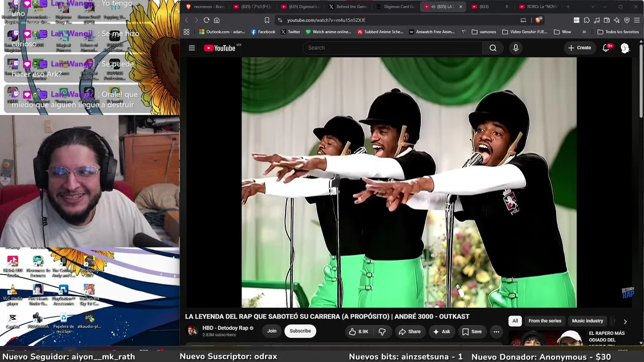Select the "Music industry" filter chip
644x362 pixels.
click(x=587, y=321)
